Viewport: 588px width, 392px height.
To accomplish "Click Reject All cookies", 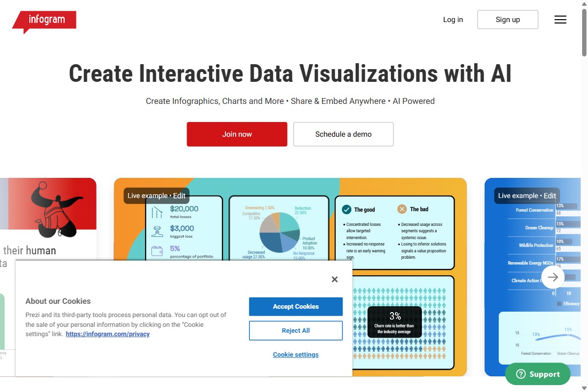I will (x=296, y=331).
